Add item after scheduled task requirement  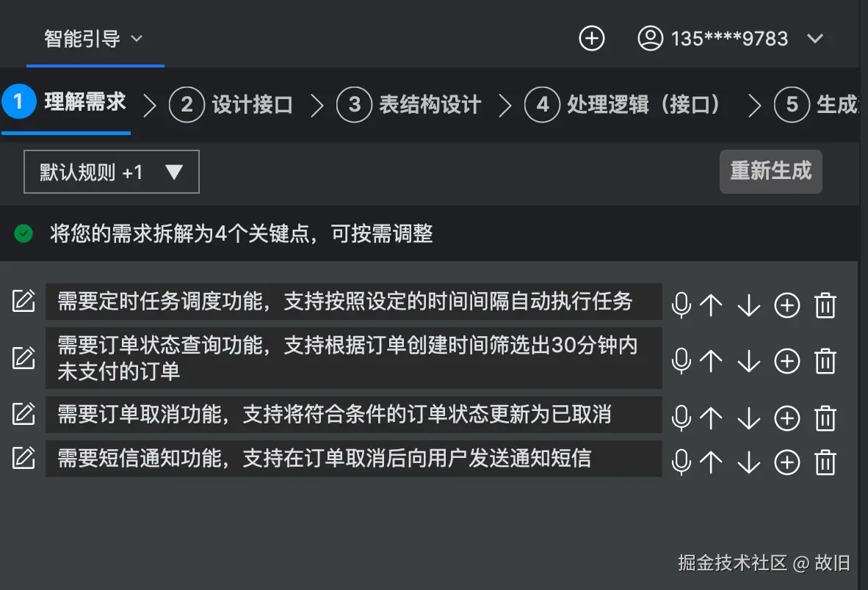coord(787,305)
